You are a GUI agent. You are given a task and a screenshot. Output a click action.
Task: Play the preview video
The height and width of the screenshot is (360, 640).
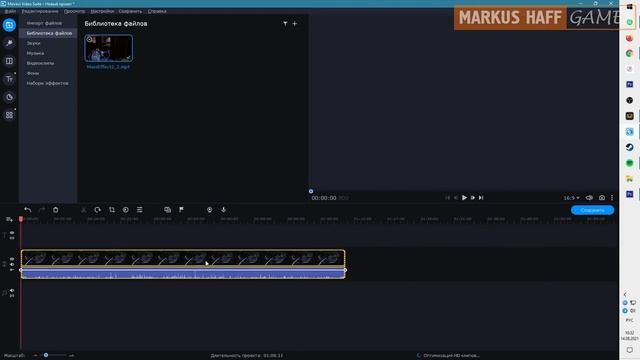point(464,198)
